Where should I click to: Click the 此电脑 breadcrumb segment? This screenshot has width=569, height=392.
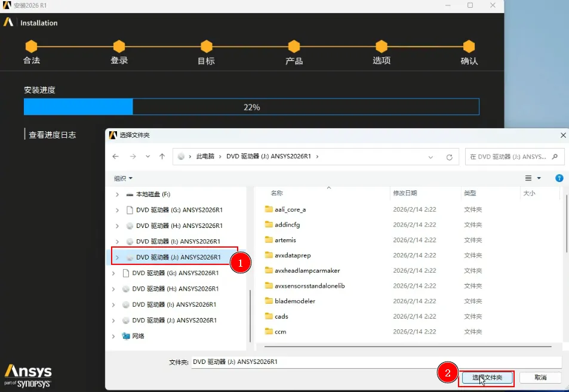[205, 156]
